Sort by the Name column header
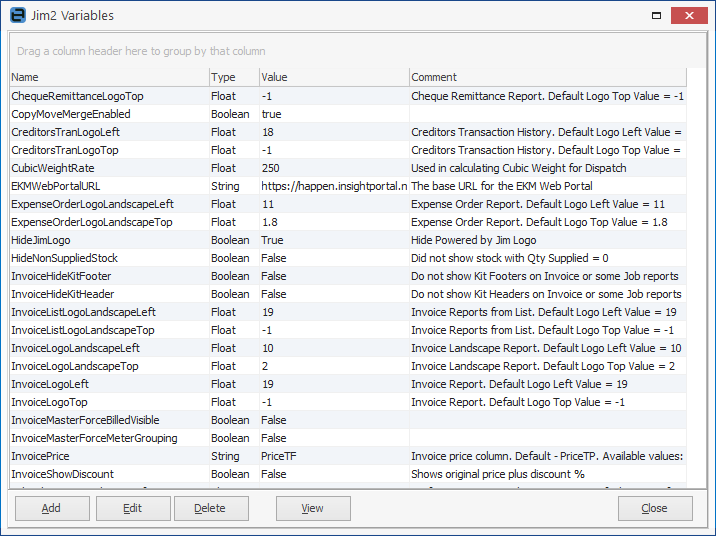 109,77
